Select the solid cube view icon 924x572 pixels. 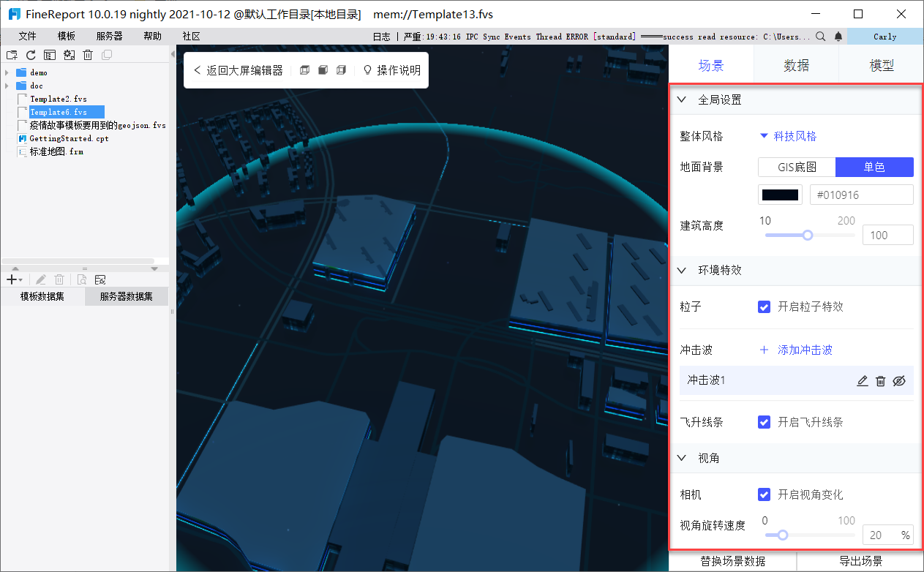(x=323, y=70)
